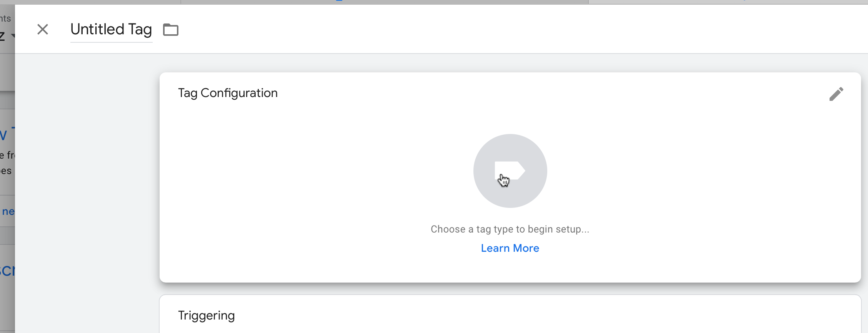Select the cut-off 'nts' label at top left
The width and height of the screenshot is (868, 333).
5,18
